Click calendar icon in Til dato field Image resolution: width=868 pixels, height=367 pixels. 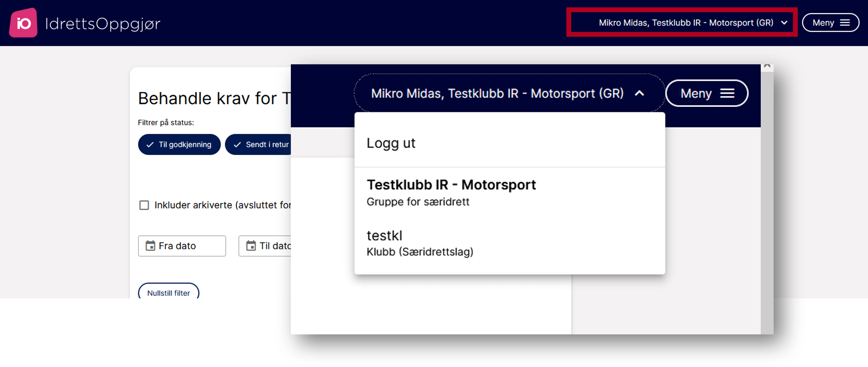pos(251,246)
